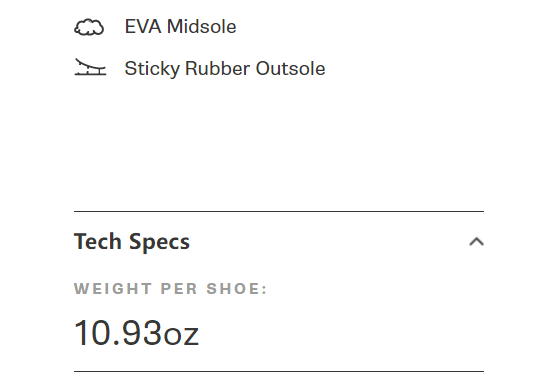Screen dimensions: 537x385
Task: Click the WEIGHT PER SHOE label
Action: pos(171,288)
